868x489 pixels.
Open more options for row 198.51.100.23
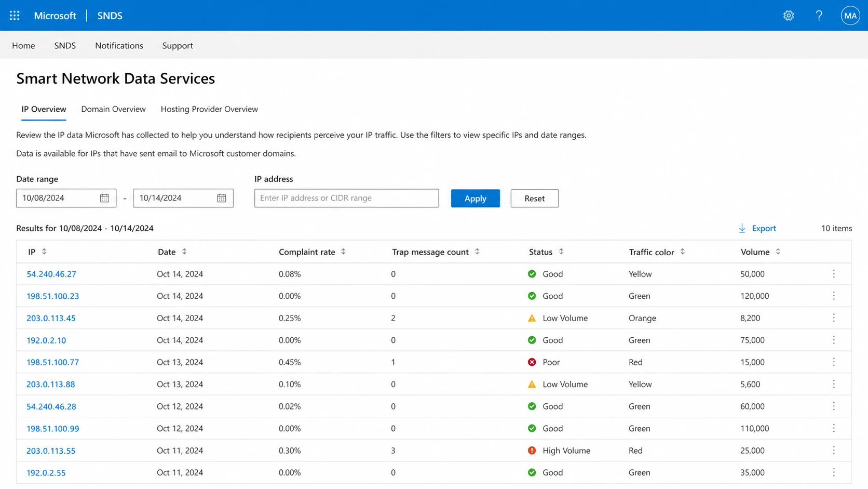[834, 296]
